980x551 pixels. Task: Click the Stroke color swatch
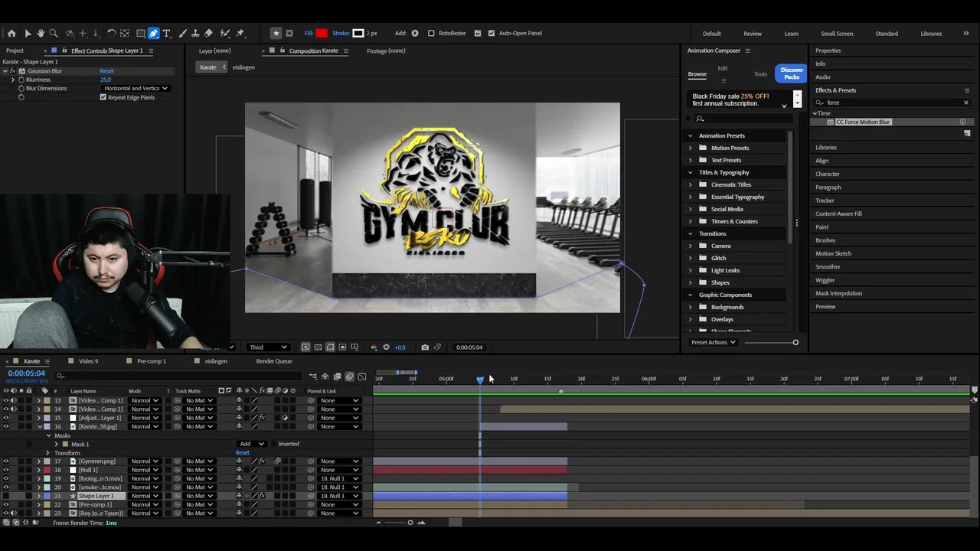[x=358, y=34]
